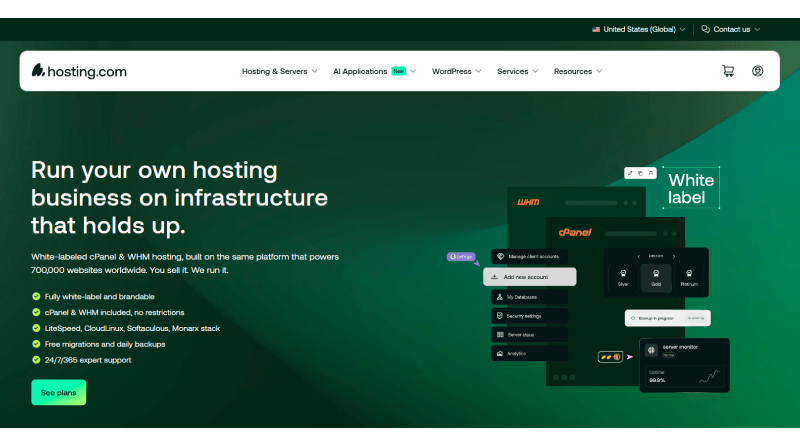The height and width of the screenshot is (445, 800).
Task: Open the Resources menu
Action: tap(578, 71)
